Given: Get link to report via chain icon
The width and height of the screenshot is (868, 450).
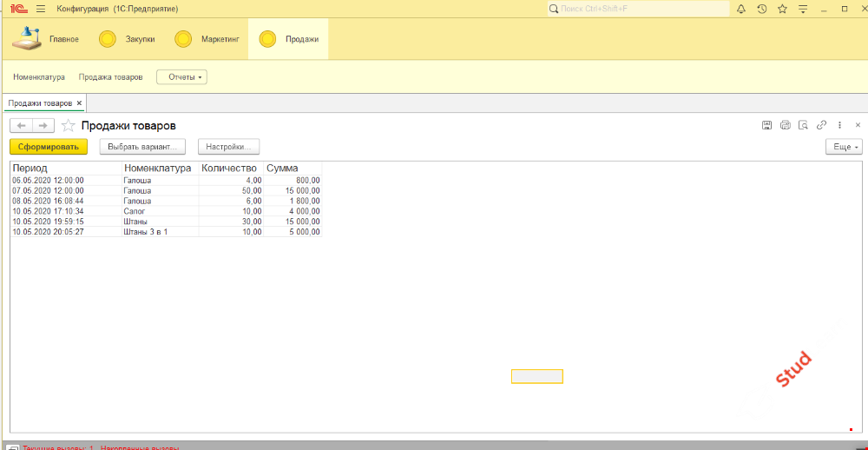Looking at the screenshot, I should 821,125.
